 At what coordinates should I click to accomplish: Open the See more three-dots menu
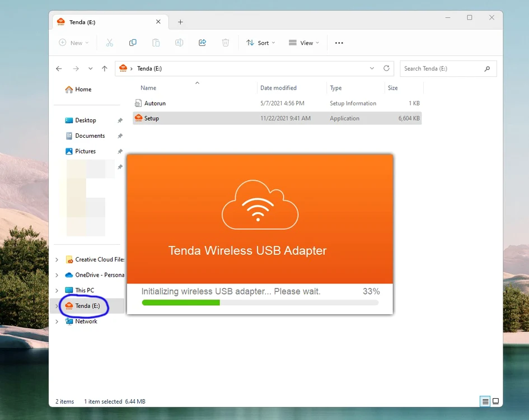click(x=339, y=43)
